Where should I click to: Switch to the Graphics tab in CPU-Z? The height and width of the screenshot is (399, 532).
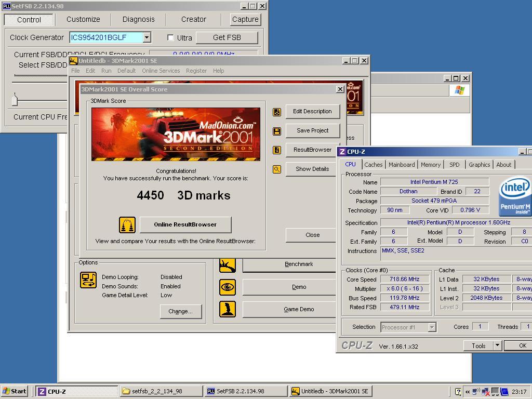tap(479, 165)
